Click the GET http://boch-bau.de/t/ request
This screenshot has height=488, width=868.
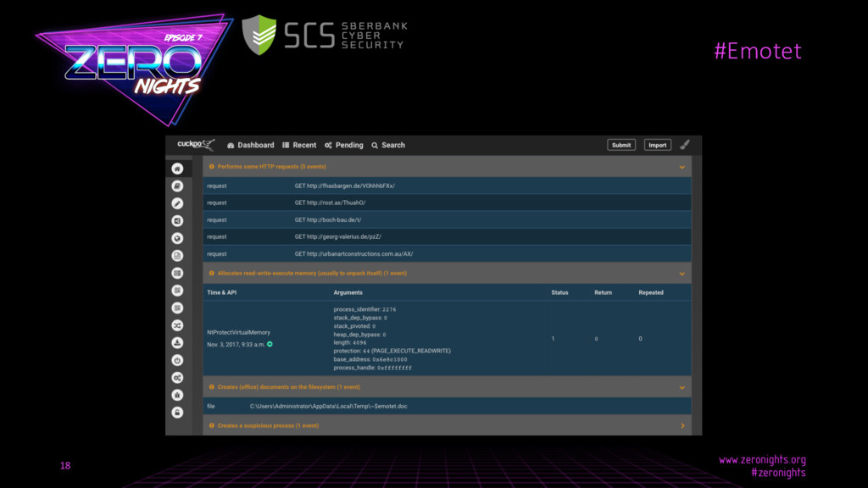click(328, 220)
